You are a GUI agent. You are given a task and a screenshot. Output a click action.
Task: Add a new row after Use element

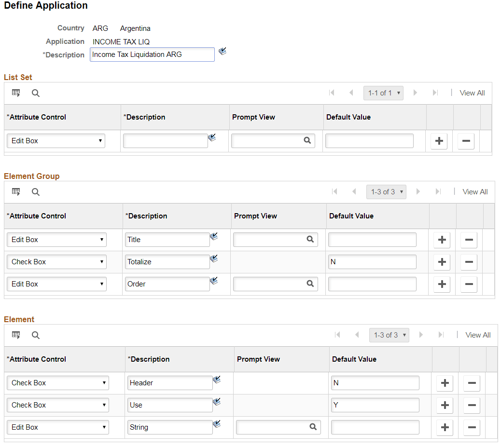coord(445,405)
